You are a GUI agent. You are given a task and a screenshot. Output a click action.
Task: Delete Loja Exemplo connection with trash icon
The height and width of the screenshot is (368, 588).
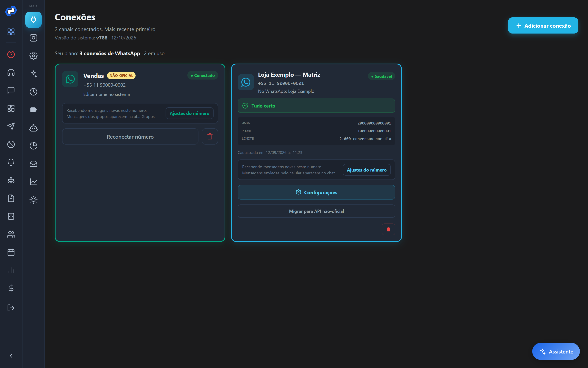[x=388, y=230]
